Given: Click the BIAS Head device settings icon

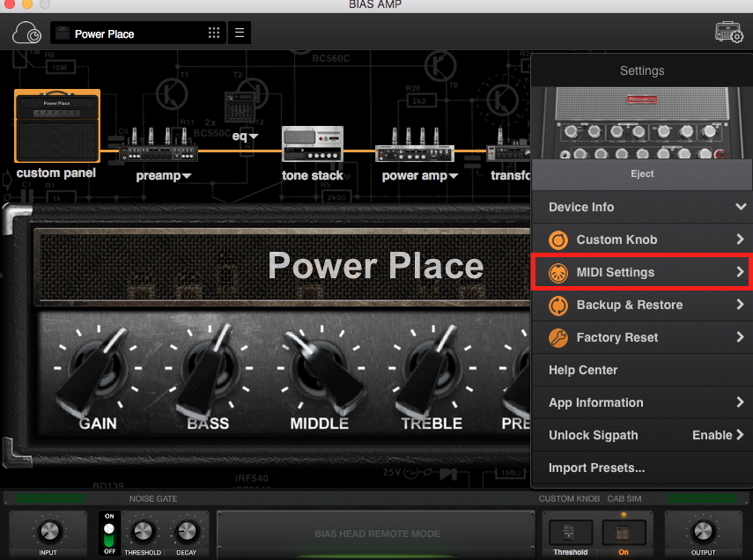Looking at the screenshot, I should click(728, 33).
